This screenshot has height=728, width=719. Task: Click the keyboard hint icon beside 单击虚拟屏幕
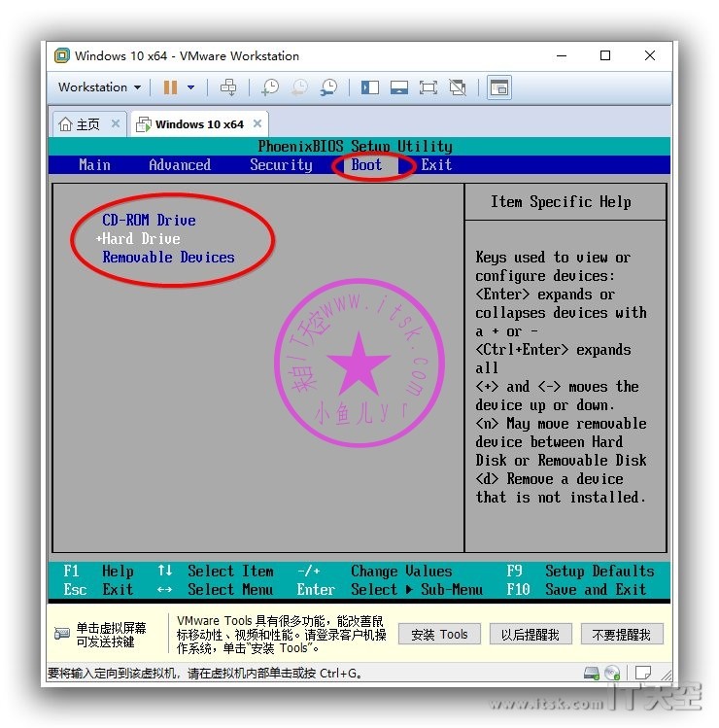coord(62,634)
